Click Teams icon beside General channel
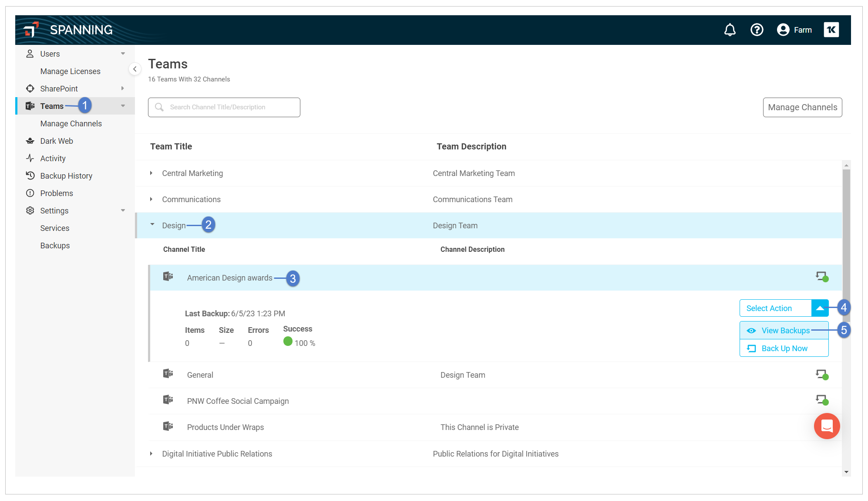This screenshot has width=868, height=501. 168,373
